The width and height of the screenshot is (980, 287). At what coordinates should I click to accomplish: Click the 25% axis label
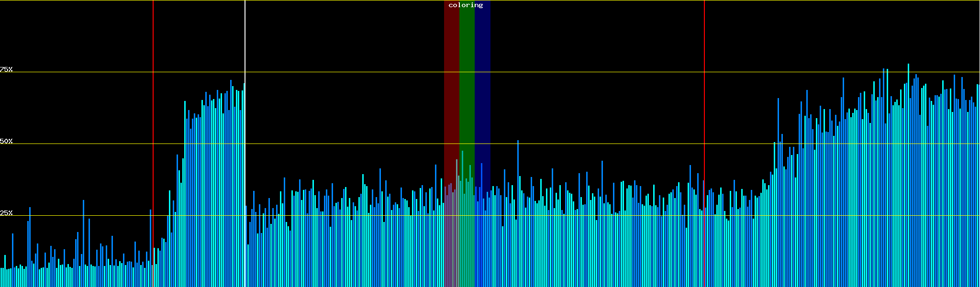(x=6, y=213)
